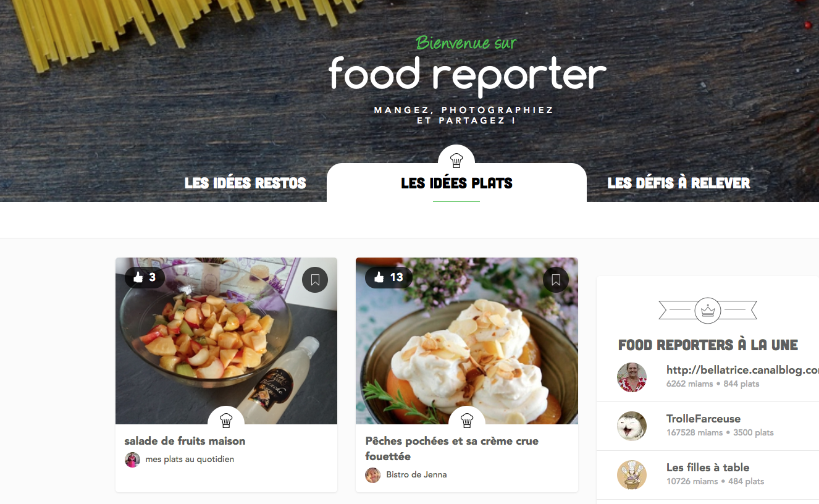
Task: Bookmark the salade de fruits maison dish
Action: pyautogui.click(x=315, y=280)
